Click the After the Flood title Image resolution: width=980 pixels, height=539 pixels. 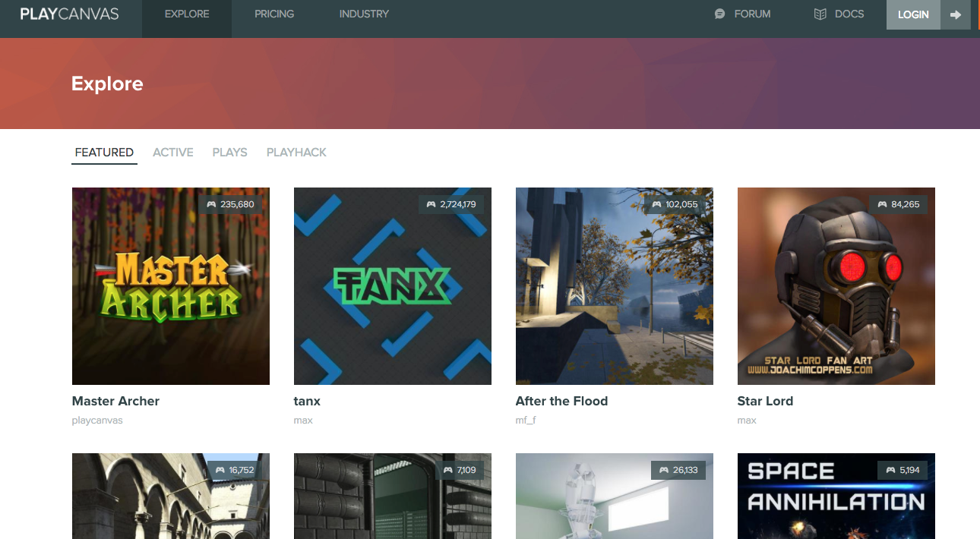561,401
